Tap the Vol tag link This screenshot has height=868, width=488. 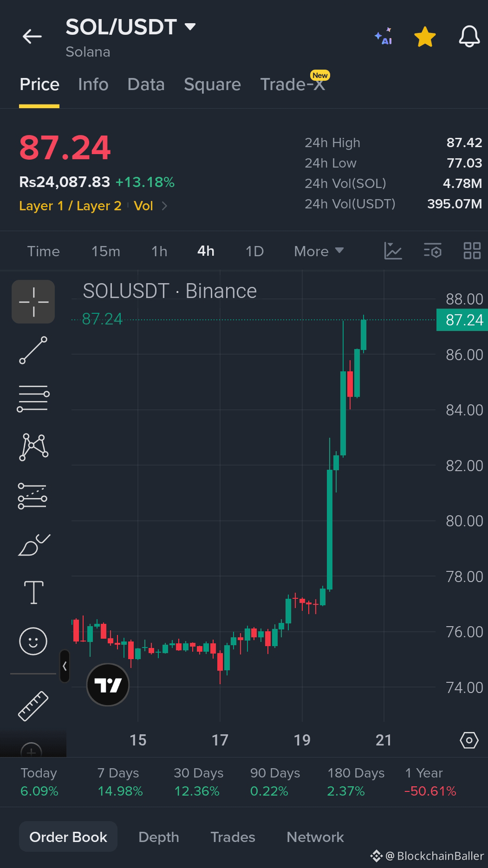coord(143,206)
